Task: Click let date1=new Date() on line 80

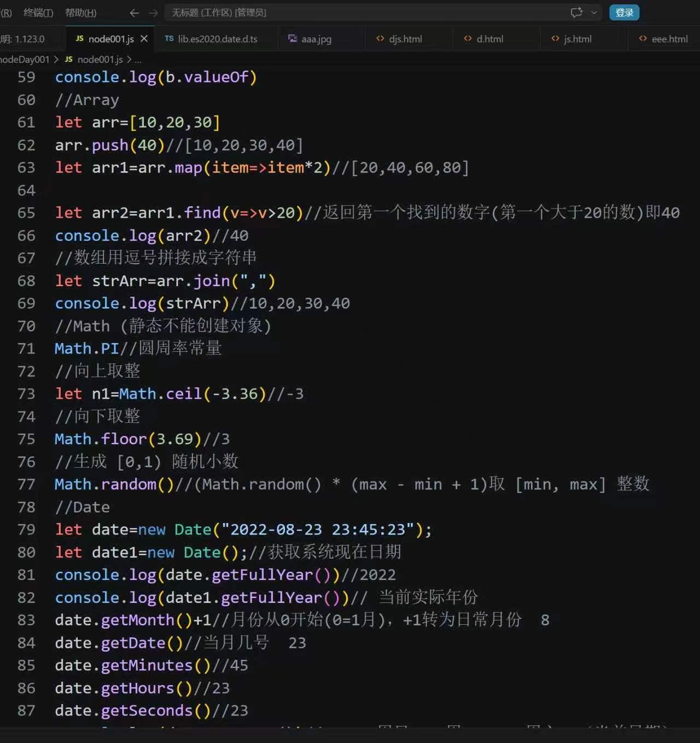Action: click(147, 553)
